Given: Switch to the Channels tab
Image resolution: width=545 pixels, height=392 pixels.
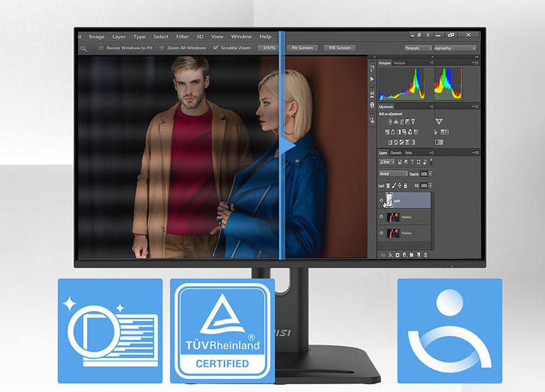Looking at the screenshot, I should click(396, 153).
